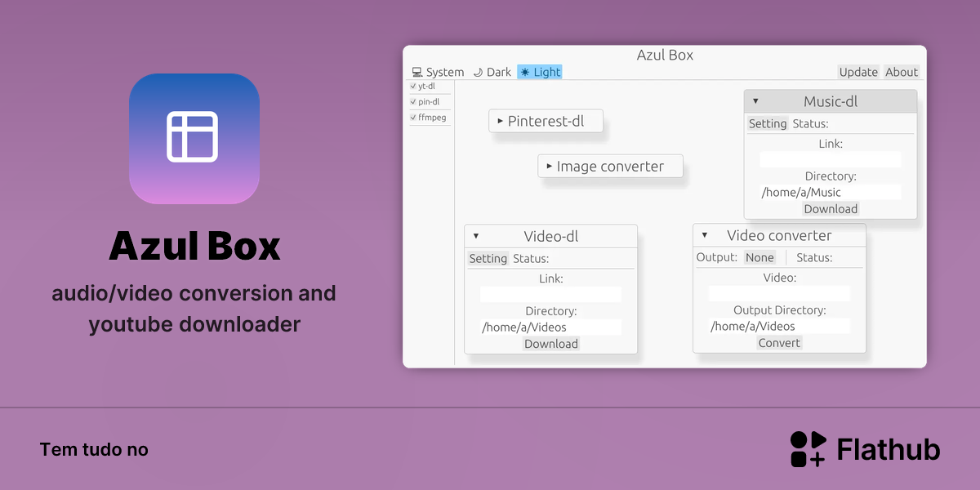Click the Link field in Music-dl
This screenshot has height=490, width=980.
tap(831, 159)
